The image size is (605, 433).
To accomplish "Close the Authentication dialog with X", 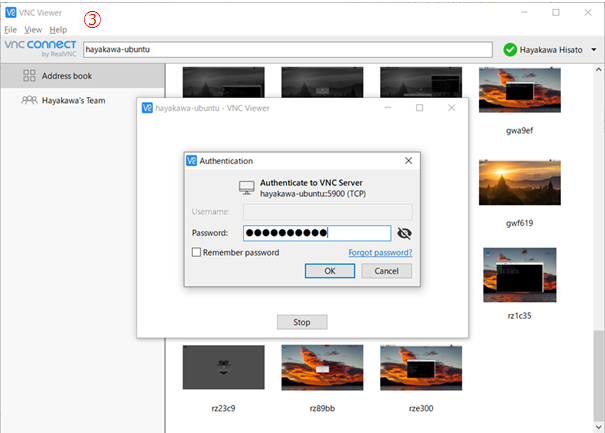I will tap(408, 160).
